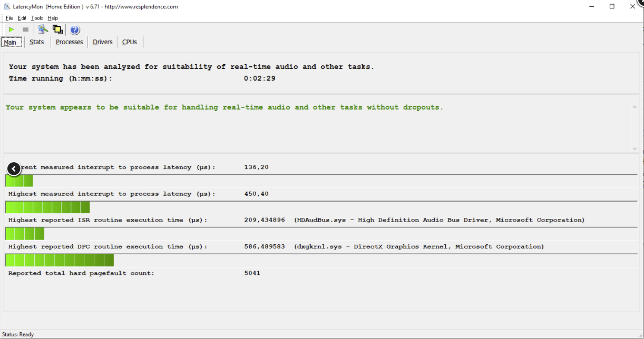The width and height of the screenshot is (644, 339).
Task: Click the highest interrupt latency green bar
Action: click(47, 207)
